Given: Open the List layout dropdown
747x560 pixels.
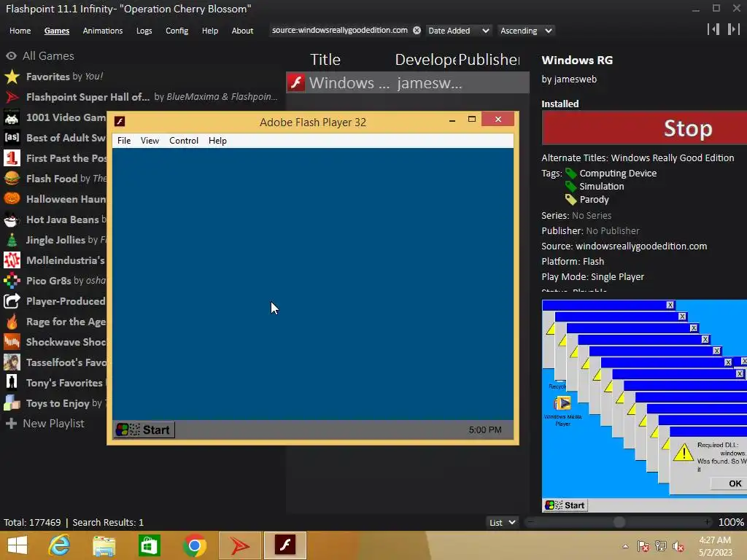Looking at the screenshot, I should click(502, 522).
